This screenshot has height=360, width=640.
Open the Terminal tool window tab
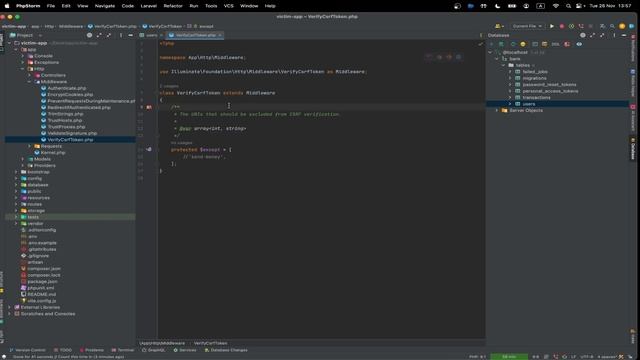click(123, 350)
